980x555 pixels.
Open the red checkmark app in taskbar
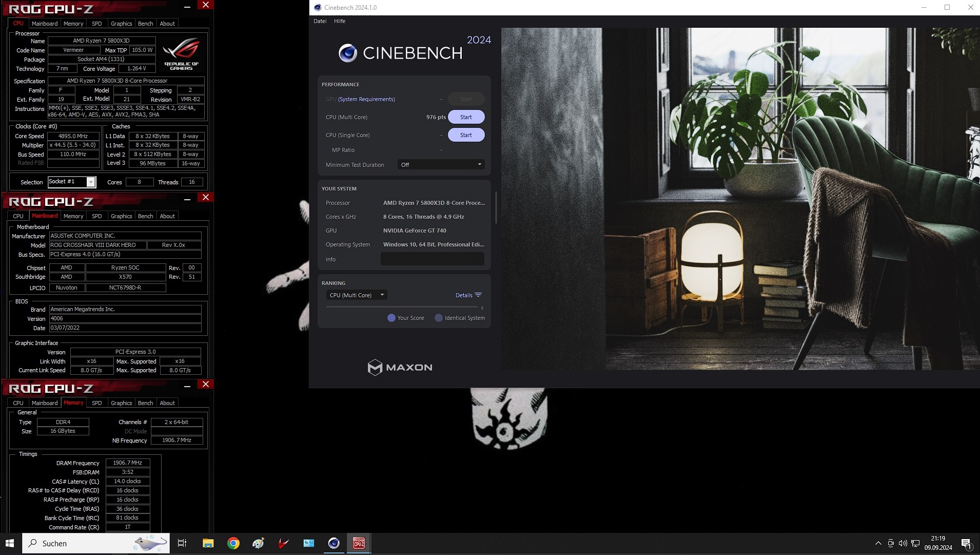[283, 543]
